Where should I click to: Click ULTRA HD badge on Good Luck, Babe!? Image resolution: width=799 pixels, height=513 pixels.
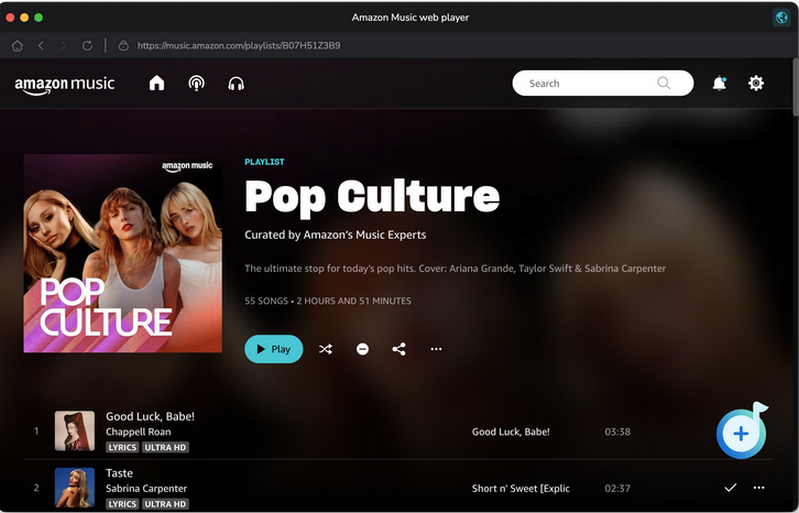click(x=165, y=447)
